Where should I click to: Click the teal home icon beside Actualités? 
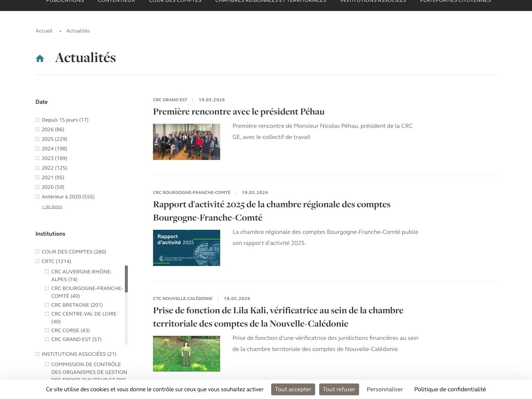pyautogui.click(x=40, y=58)
